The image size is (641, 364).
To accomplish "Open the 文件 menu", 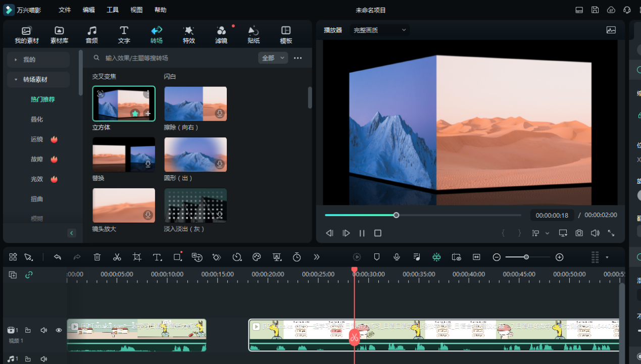I will 65,10.
